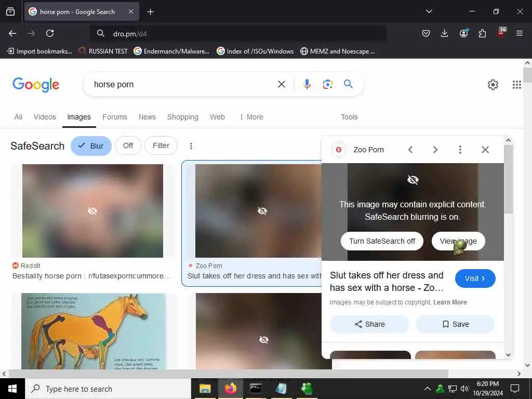This screenshot has width=532, height=399.
Task: Open the Firefox downloads panel
Action: [x=445, y=33]
